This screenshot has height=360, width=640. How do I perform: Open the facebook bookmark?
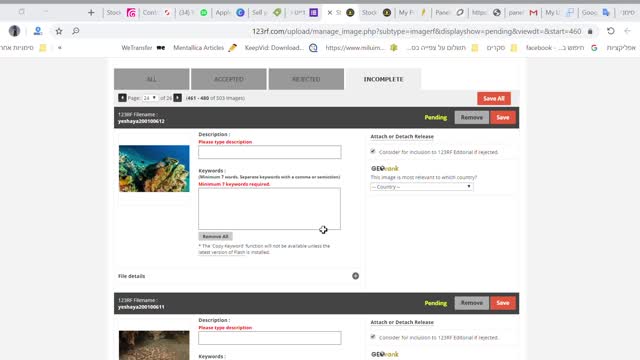click(561, 48)
